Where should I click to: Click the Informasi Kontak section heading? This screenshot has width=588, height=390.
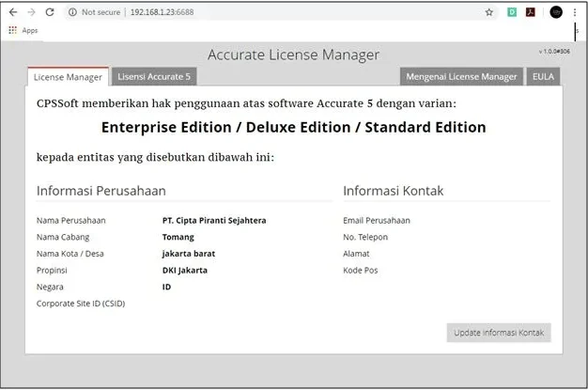(393, 191)
